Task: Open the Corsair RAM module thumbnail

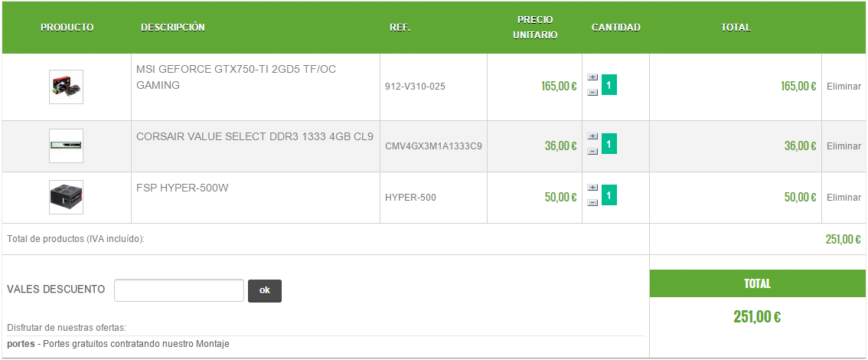Action: pos(66,146)
